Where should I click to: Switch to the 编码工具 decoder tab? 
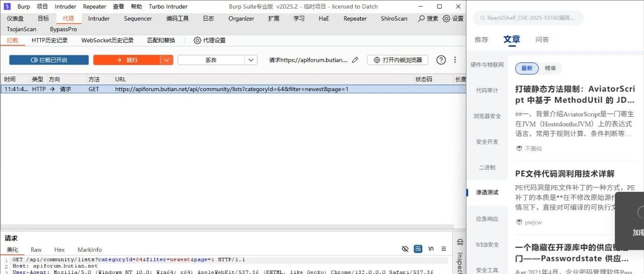click(178, 19)
